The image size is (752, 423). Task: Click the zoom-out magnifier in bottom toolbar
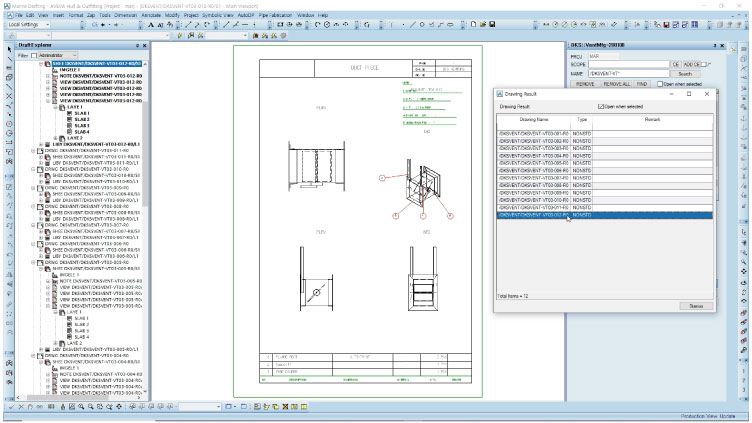pyautogui.click(x=90, y=407)
